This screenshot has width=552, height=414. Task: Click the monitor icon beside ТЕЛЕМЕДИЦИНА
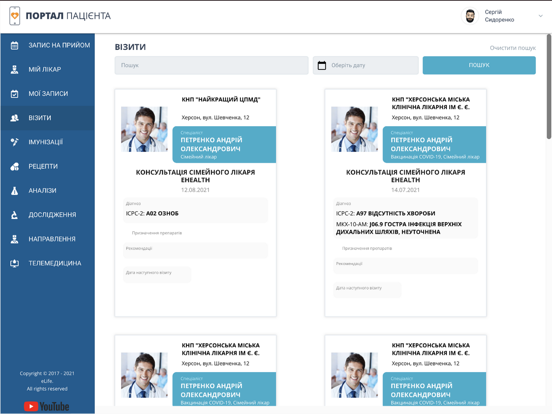click(x=14, y=263)
